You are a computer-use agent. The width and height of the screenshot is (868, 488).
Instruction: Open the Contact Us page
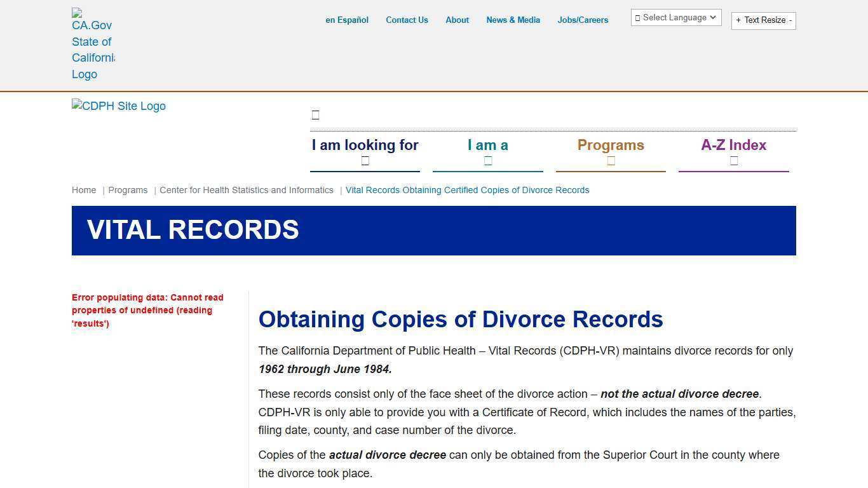point(407,20)
